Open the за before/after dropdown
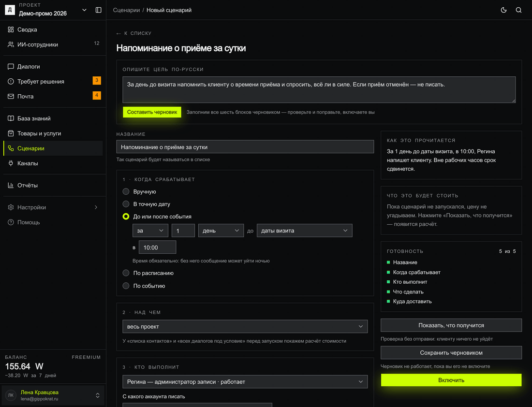The width and height of the screenshot is (532, 407). (x=150, y=231)
